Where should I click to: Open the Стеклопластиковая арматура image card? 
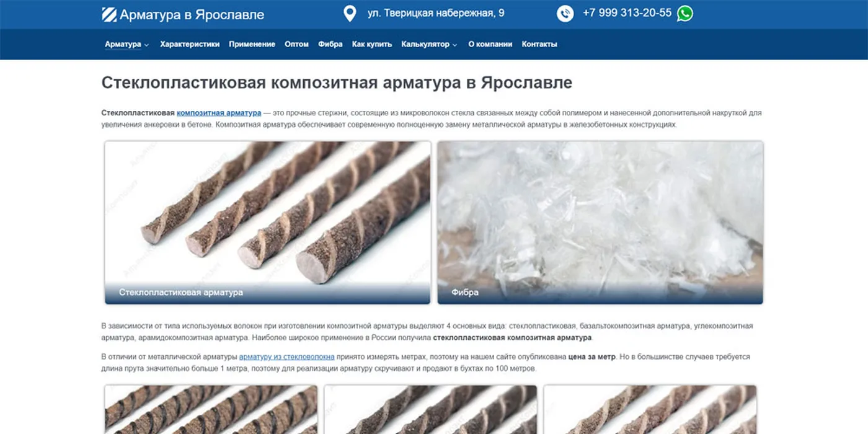tap(267, 223)
